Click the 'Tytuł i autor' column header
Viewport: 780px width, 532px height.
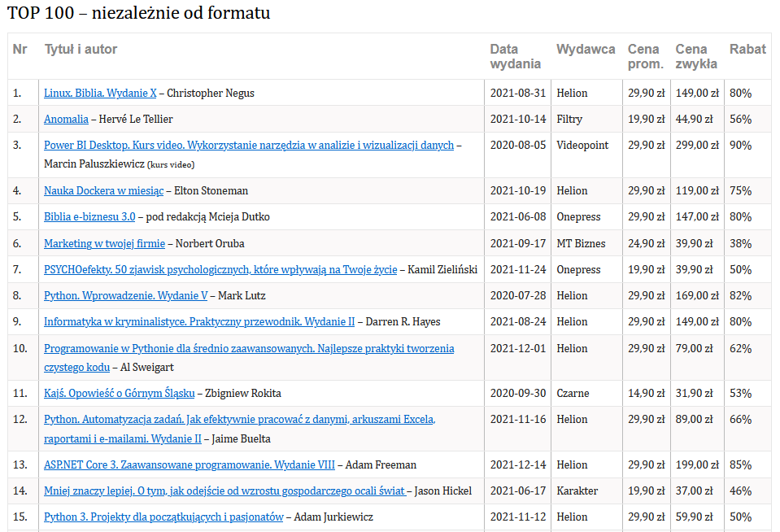point(81,50)
